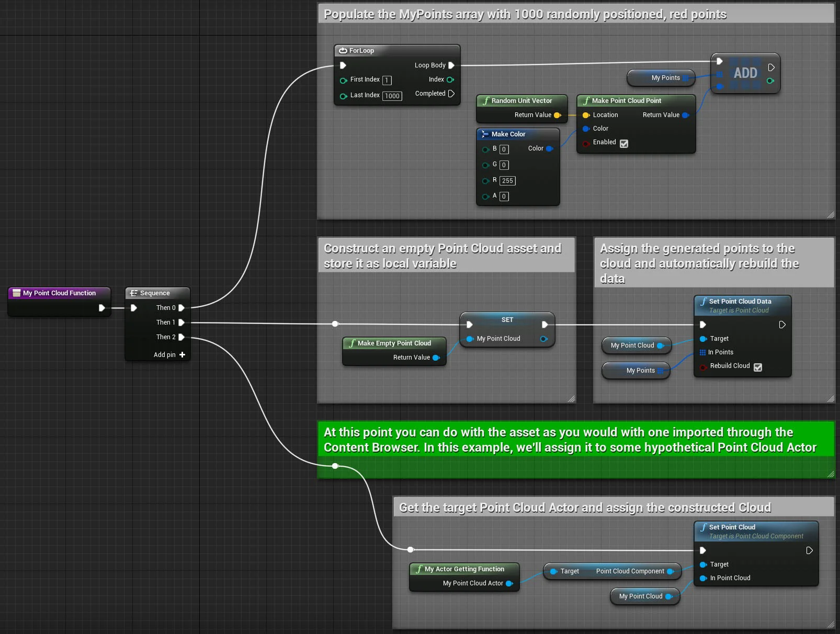840x634 pixels.
Task: Select the green At this point comment header
Action: (x=575, y=440)
